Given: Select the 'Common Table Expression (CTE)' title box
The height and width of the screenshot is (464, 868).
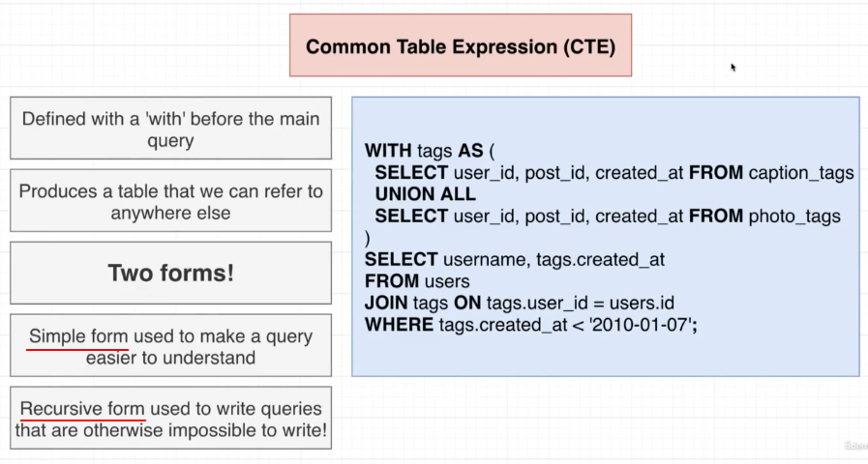Looking at the screenshot, I should 461,45.
